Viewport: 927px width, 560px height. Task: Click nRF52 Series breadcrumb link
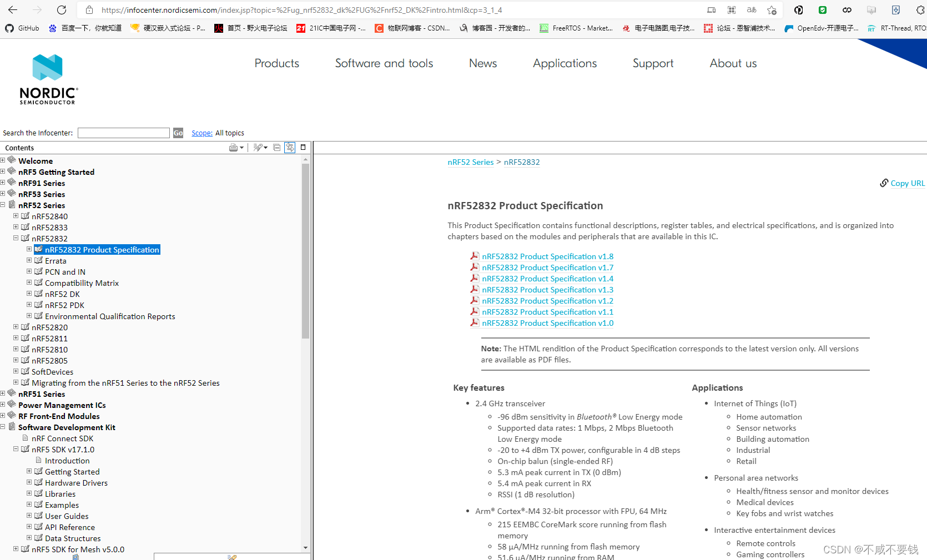(x=471, y=162)
